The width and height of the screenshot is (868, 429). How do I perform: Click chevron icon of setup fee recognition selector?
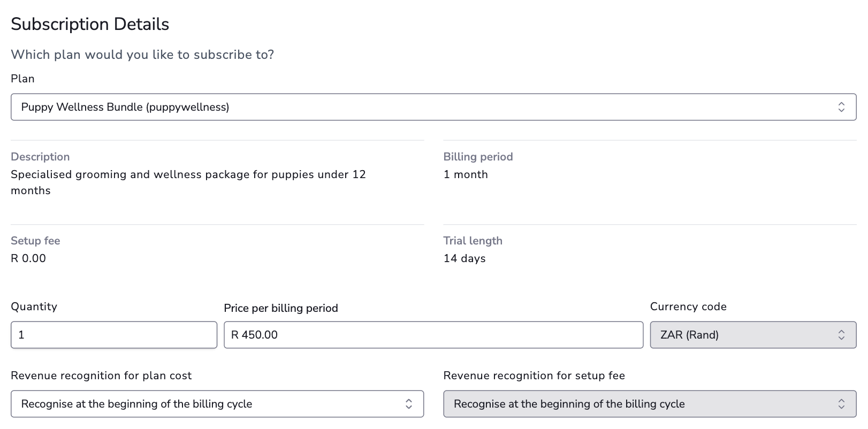pos(841,404)
